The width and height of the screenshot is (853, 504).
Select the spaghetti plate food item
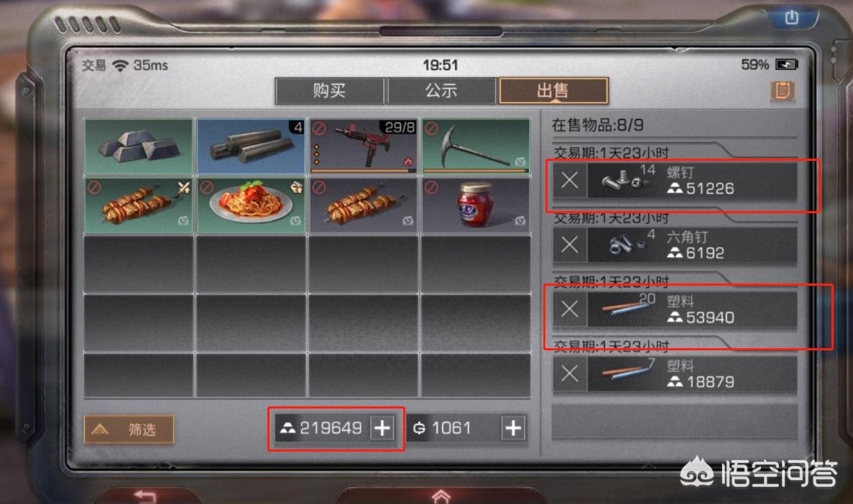(x=251, y=205)
